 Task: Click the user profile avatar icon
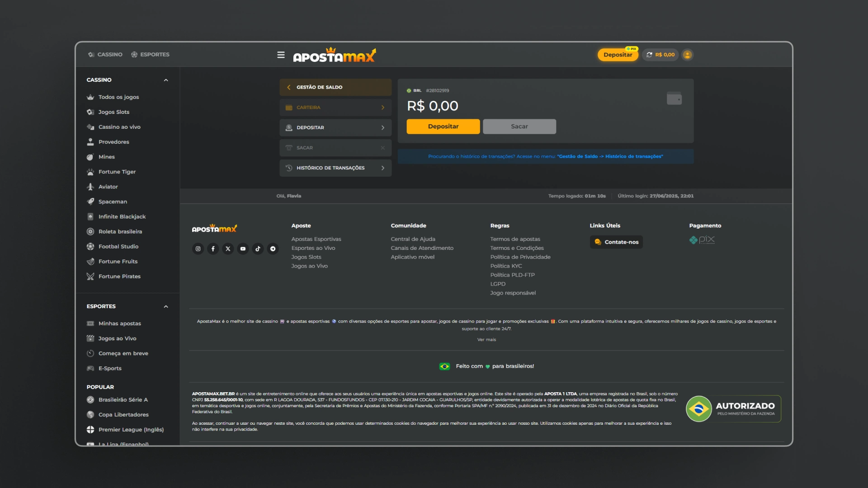click(x=687, y=55)
